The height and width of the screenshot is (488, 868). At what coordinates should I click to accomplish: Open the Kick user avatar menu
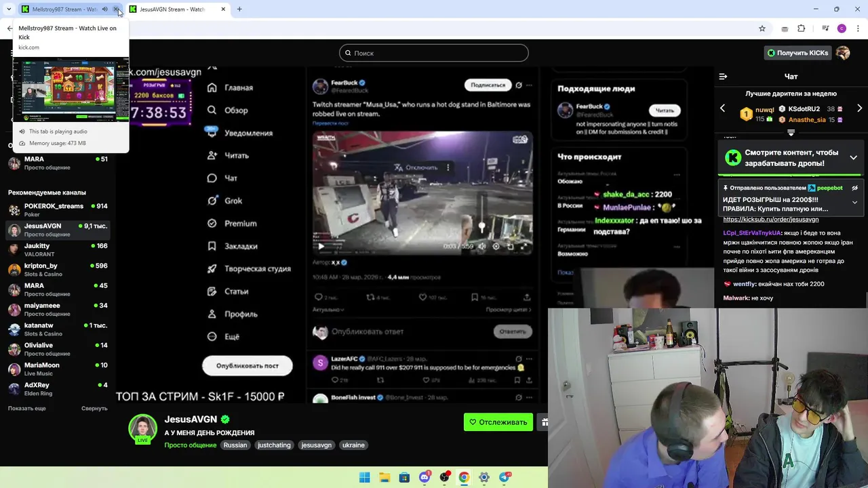coord(843,53)
